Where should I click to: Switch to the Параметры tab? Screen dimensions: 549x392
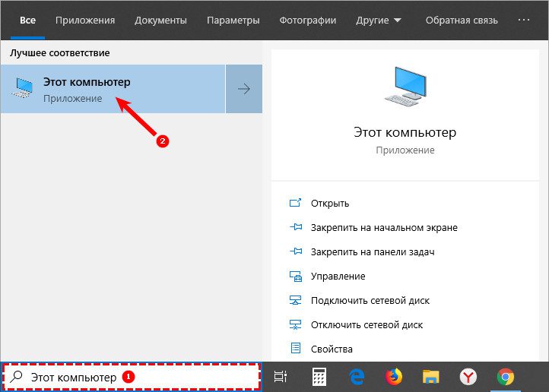click(233, 21)
